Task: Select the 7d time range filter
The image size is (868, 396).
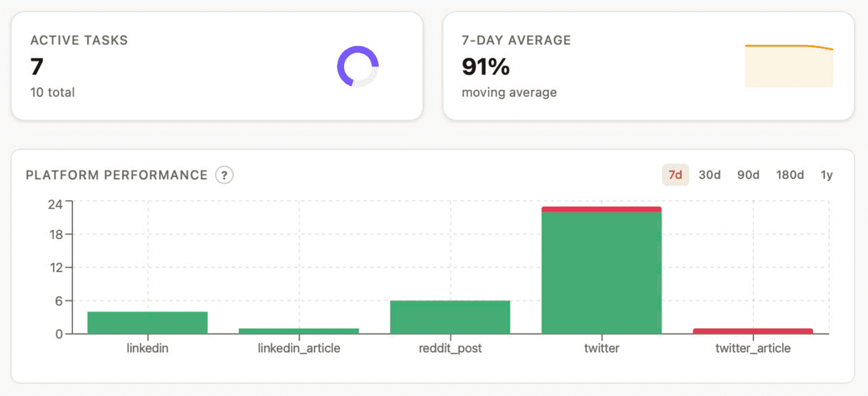Action: pyautogui.click(x=675, y=175)
